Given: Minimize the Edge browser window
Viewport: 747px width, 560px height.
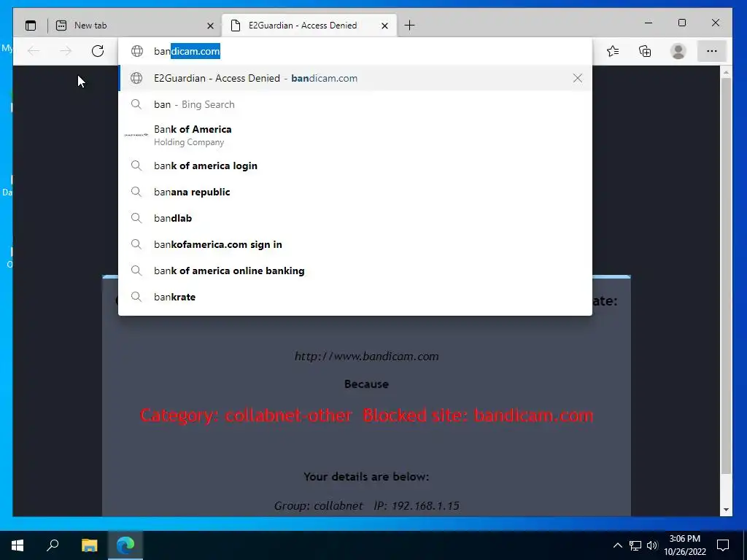Looking at the screenshot, I should click(x=649, y=23).
